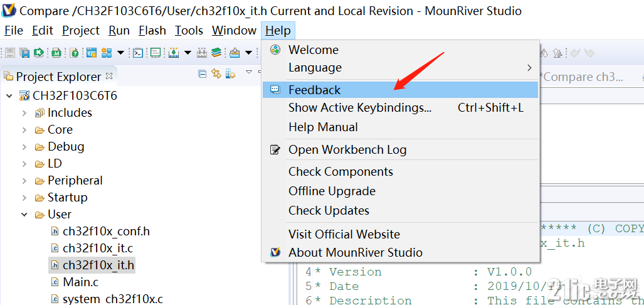
Task: Click the document with question mark icon
Action: point(75,53)
